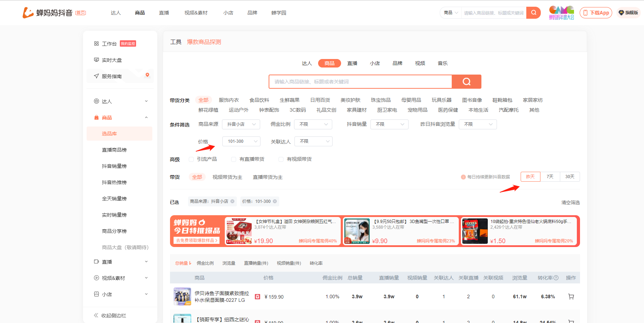Click the large orange search button

coord(467,82)
